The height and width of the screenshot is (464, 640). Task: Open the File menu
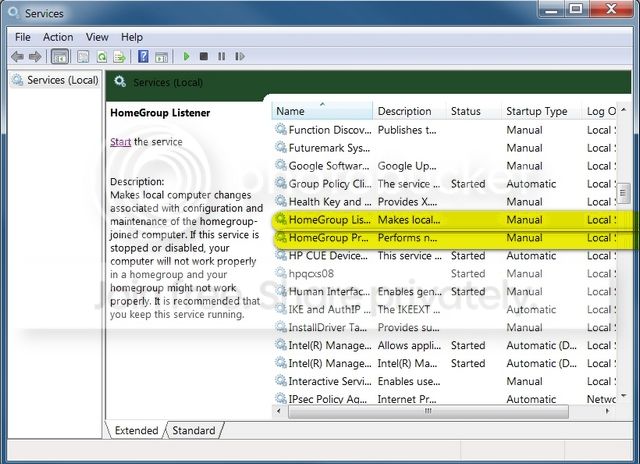pos(23,37)
